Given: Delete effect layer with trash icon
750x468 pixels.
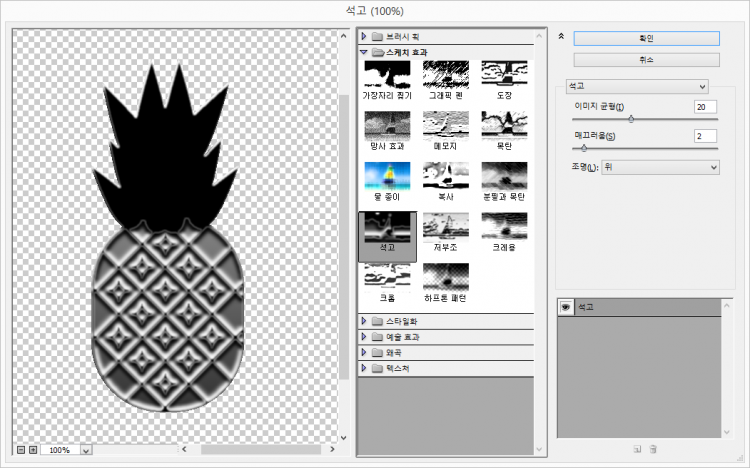Looking at the screenshot, I should click(652, 449).
